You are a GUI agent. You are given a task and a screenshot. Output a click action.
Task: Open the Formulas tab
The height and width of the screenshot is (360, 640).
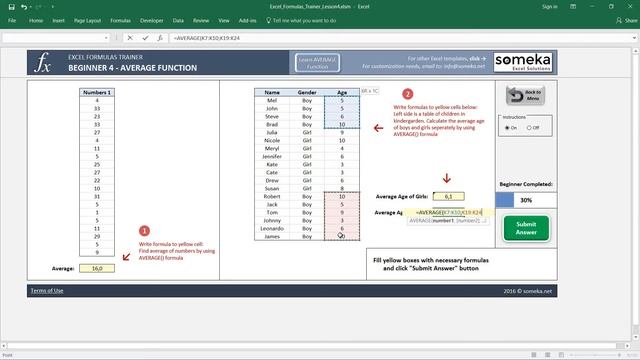[x=120, y=20]
